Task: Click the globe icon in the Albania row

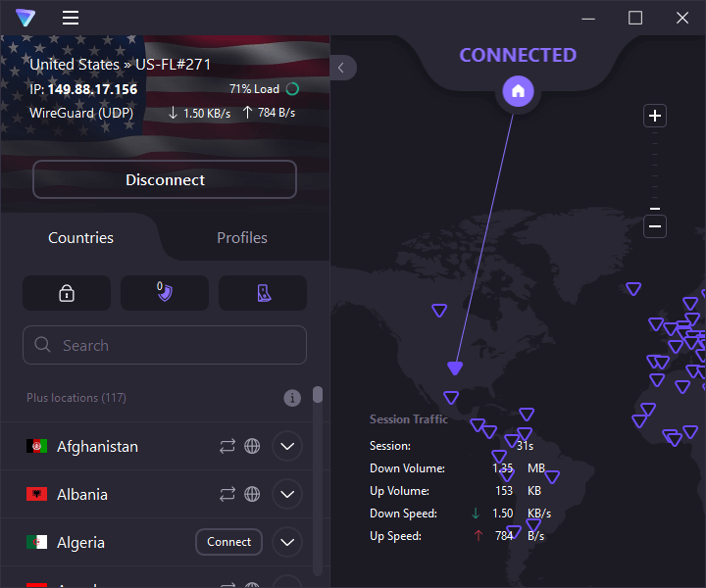Action: [x=252, y=494]
